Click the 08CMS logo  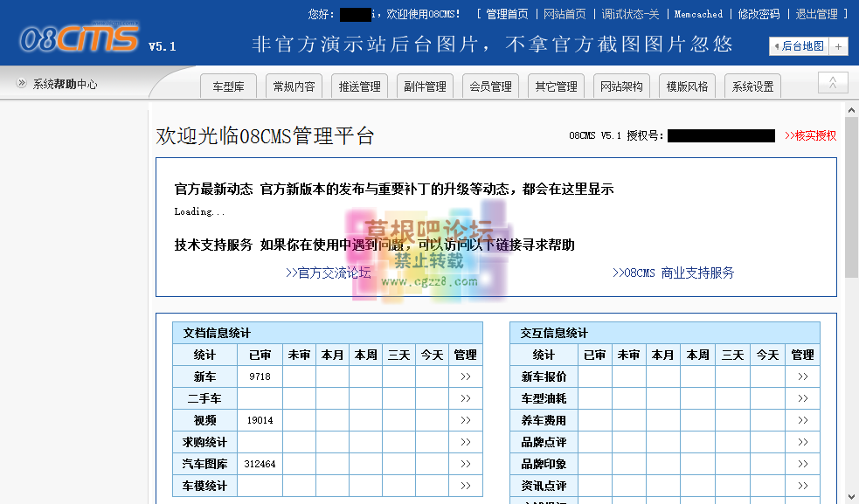click(x=79, y=39)
